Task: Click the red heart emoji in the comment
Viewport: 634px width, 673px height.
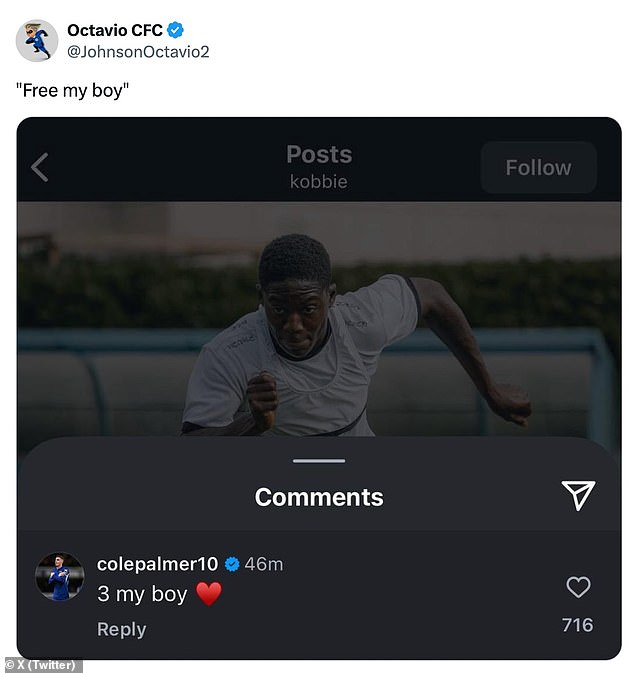Action: 208,594
